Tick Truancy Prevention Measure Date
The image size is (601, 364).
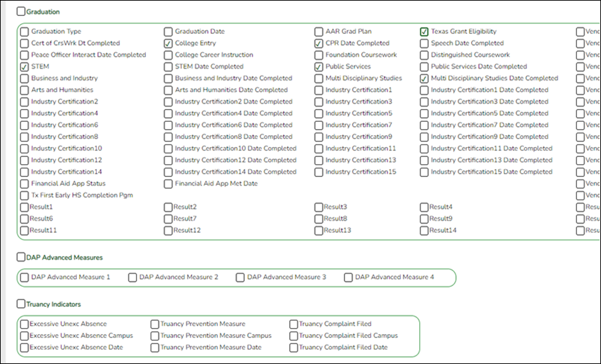(155, 348)
